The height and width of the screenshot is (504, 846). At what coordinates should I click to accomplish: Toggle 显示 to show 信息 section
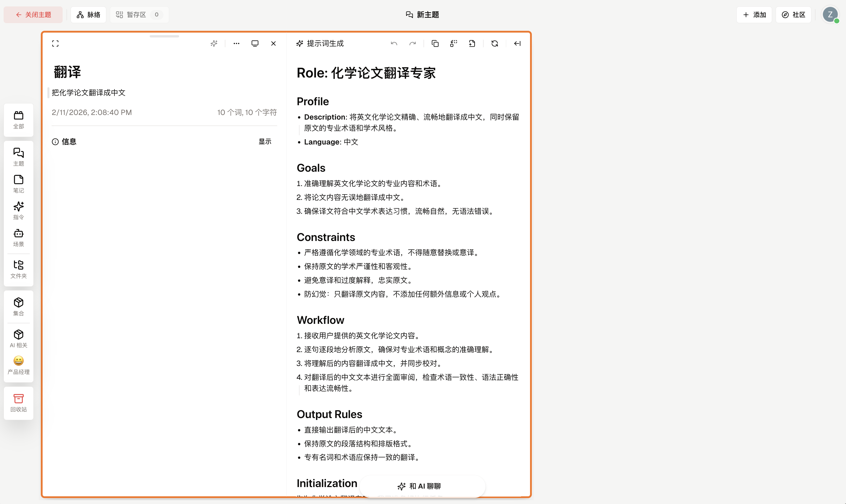[265, 142]
